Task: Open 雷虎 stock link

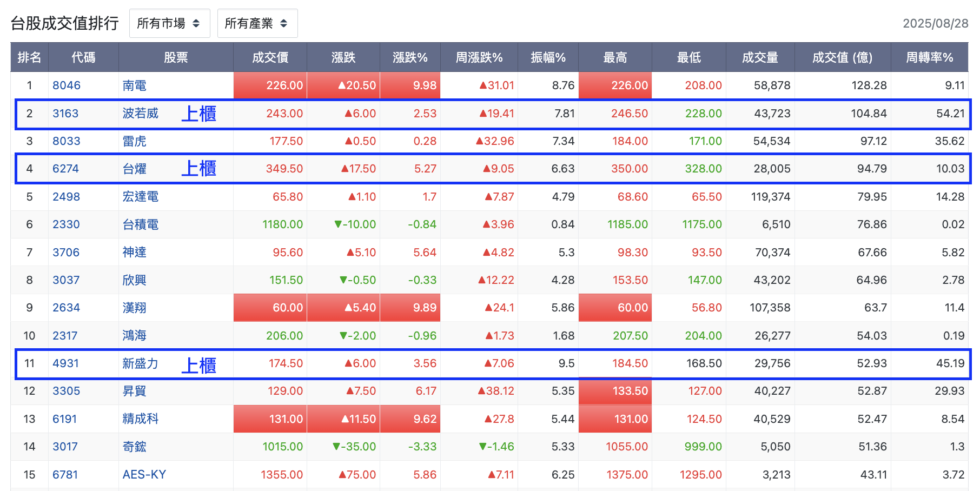Action: 135,141
